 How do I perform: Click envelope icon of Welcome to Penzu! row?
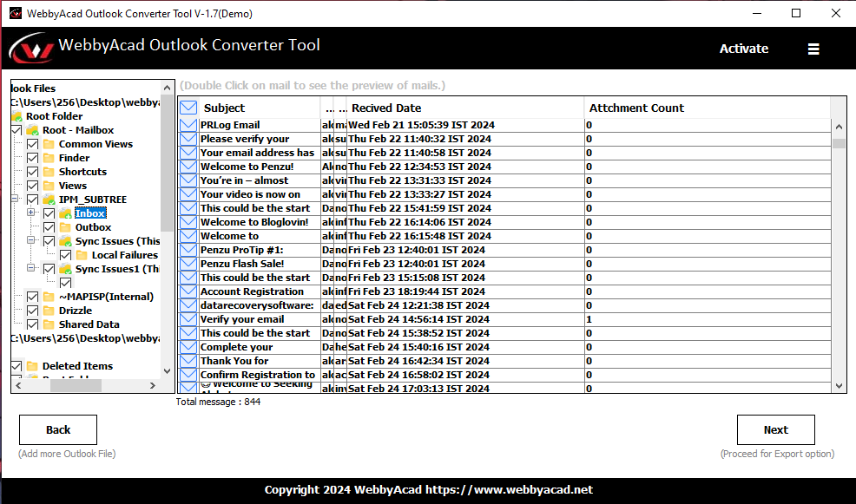[188, 167]
